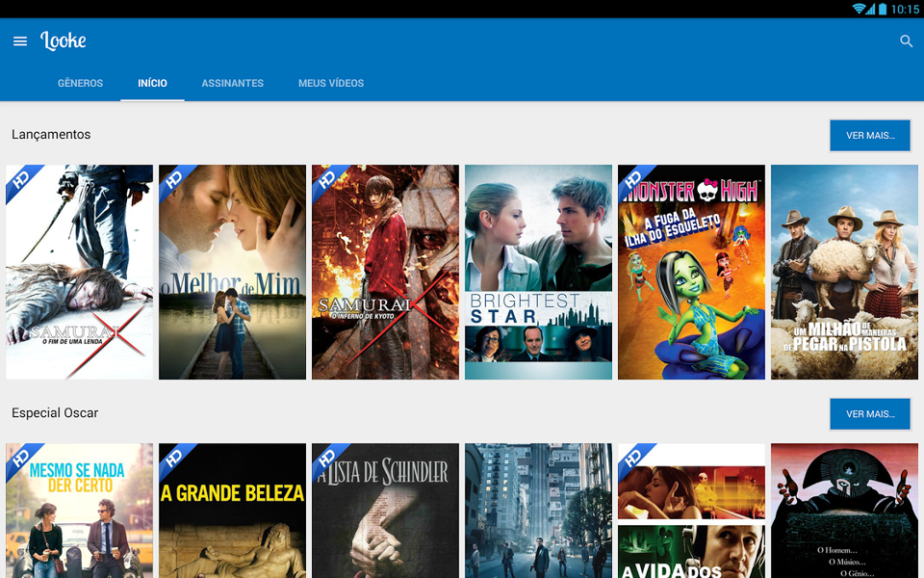The height and width of the screenshot is (578, 924).
Task: Select A Grande Beleza movie poster
Action: (232, 511)
